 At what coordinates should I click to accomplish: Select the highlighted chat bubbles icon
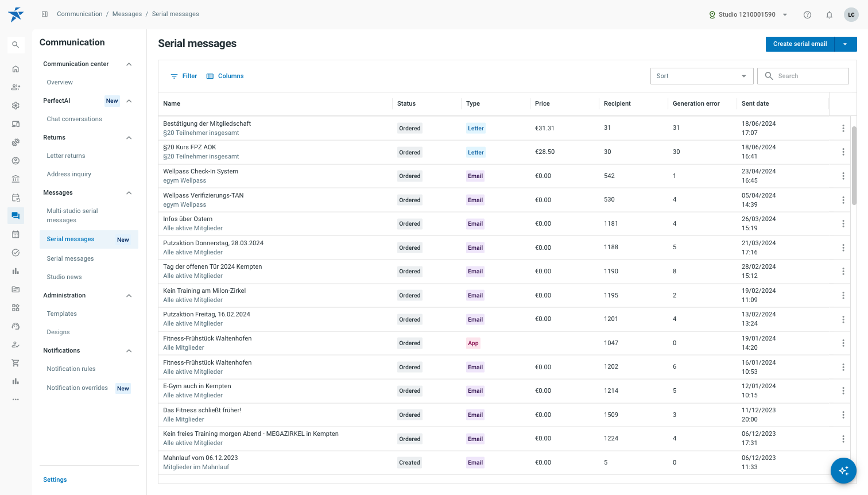(x=15, y=216)
